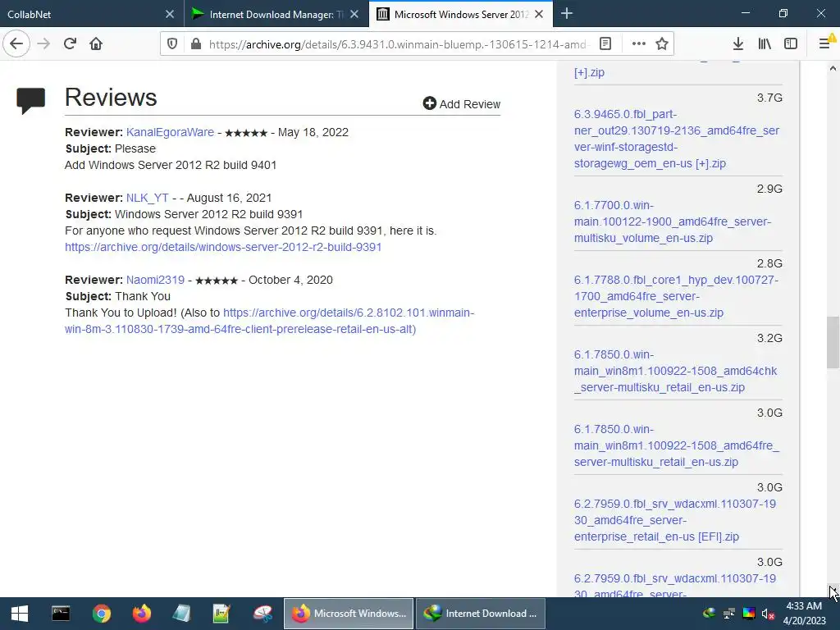Open Naomi2319 reviewer profile
The width and height of the screenshot is (840, 630).
point(155,280)
